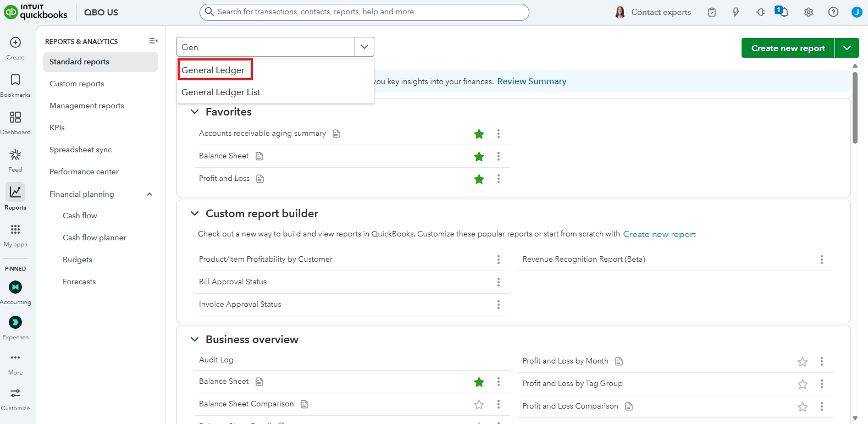Click more options for Favorites Balance Sheet
The height and width of the screenshot is (424, 868).
[x=499, y=156]
